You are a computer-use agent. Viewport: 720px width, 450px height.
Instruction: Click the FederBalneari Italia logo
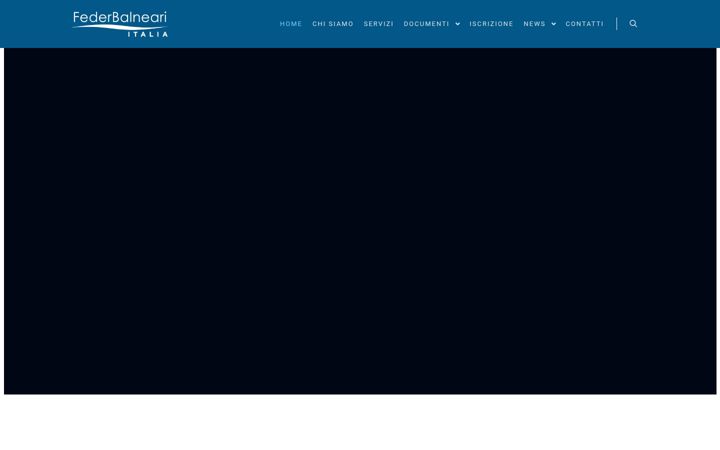(120, 24)
